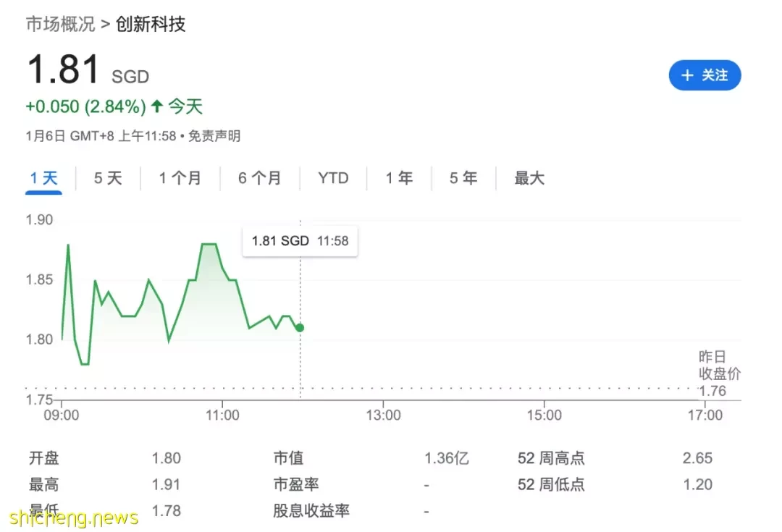782x532 pixels.
Task: Show the YTD chart range
Action: (x=333, y=178)
